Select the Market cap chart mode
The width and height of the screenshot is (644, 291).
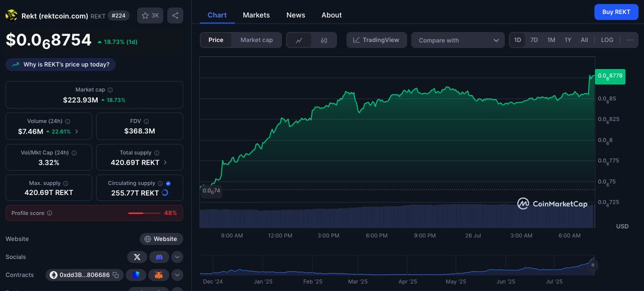coord(257,40)
